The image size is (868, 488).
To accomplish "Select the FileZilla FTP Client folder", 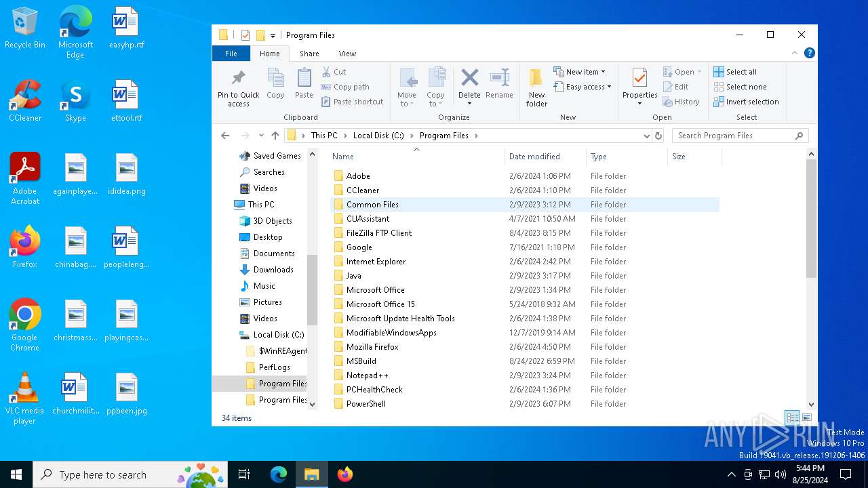I will (524, 233).
